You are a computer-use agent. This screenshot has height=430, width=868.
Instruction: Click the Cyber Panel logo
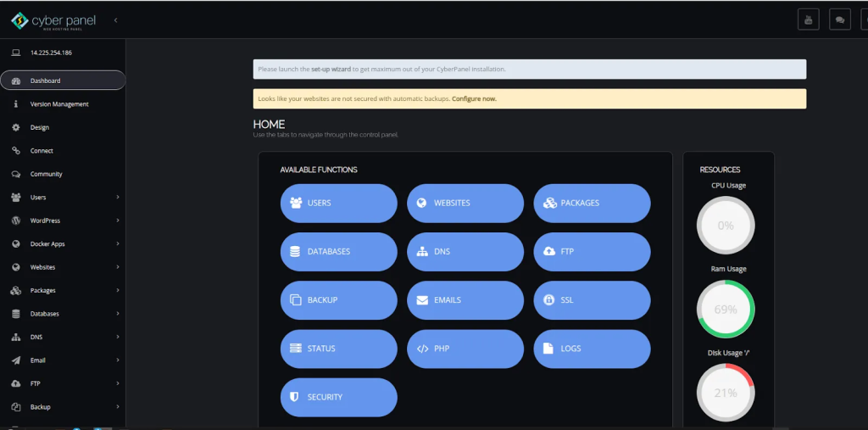53,19
